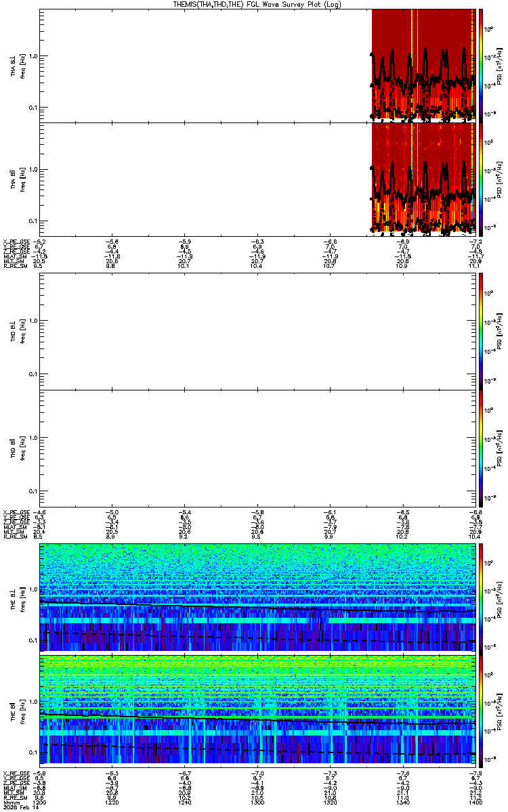Click the 1220 time label on bottom axis
Screen dimensions: 508x812
pyautogui.click(x=112, y=802)
